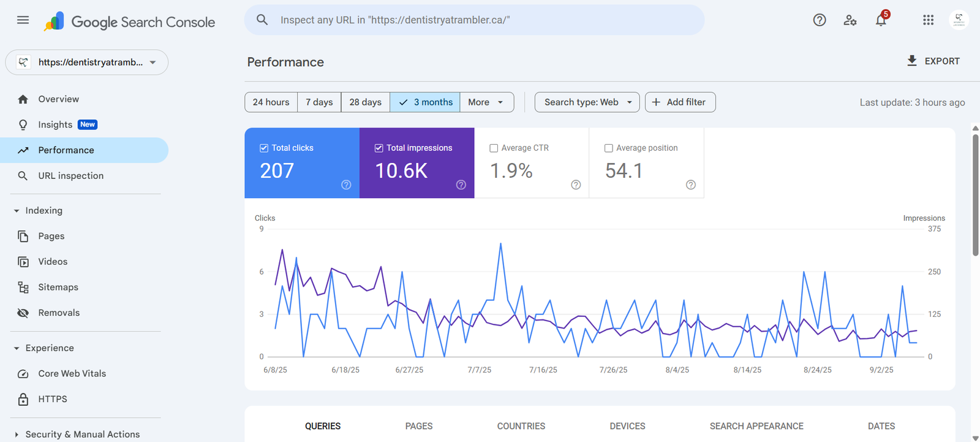Enable the Average CTR checkbox

(494, 148)
